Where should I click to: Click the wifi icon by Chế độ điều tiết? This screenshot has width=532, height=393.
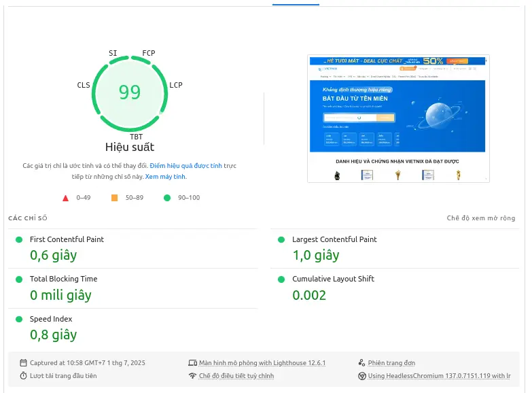coord(192,376)
